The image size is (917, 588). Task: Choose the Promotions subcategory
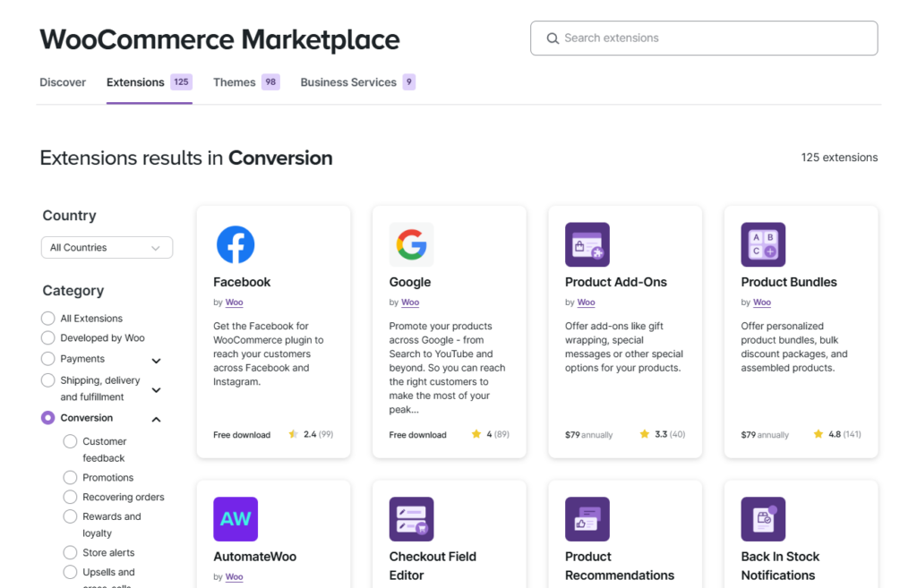70,478
